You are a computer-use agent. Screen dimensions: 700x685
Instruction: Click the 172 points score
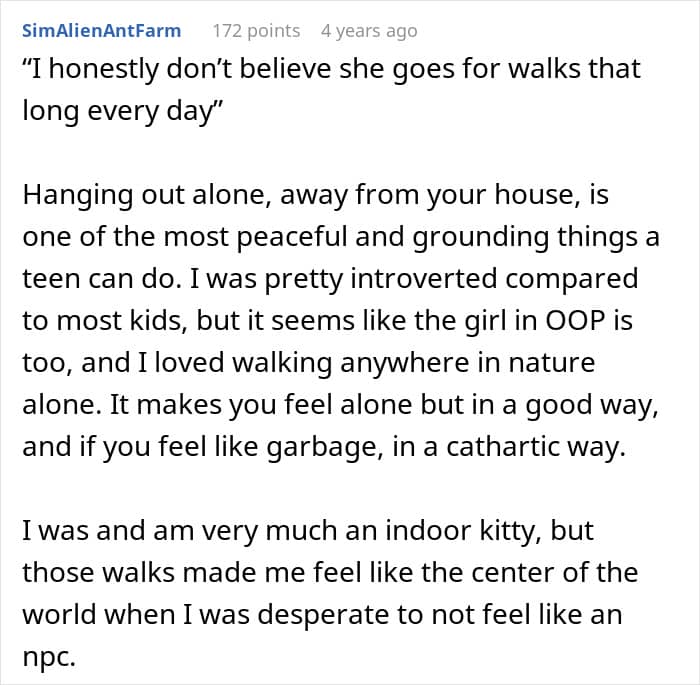[x=255, y=30]
